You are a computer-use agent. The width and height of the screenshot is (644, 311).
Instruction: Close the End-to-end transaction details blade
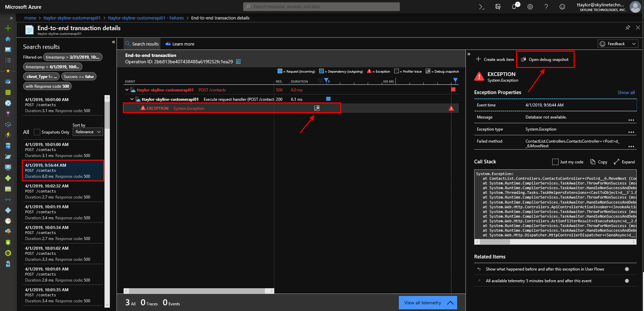[x=638, y=28]
